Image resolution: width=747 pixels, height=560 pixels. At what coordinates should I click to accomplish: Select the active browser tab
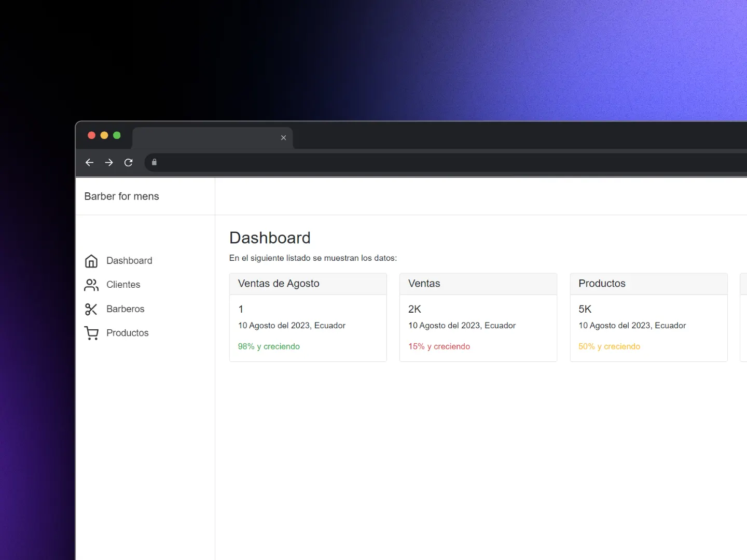click(208, 138)
